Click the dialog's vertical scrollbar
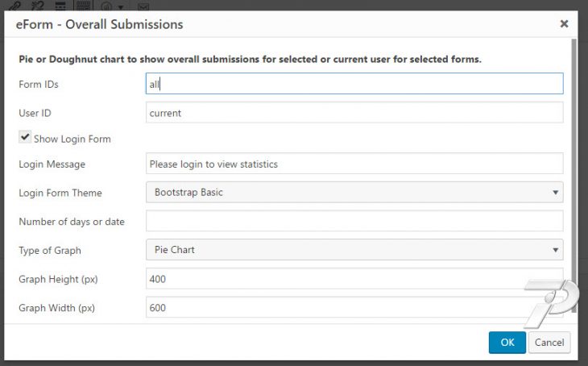 (574, 175)
